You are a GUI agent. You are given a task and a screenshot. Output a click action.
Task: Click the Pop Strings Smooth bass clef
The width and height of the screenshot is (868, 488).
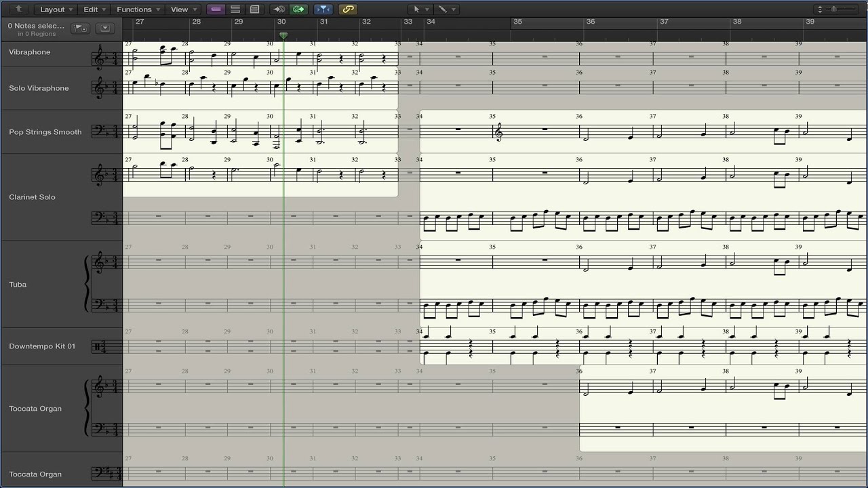[99, 130]
